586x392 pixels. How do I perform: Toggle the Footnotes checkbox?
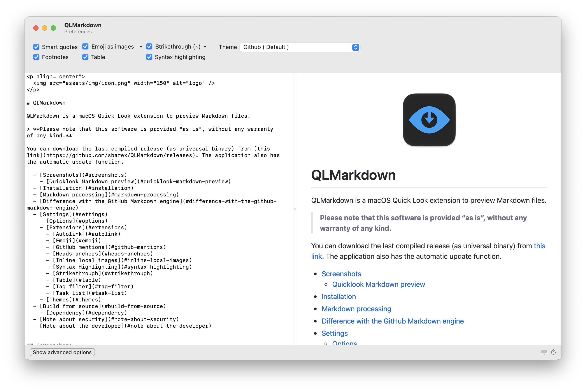(x=36, y=57)
